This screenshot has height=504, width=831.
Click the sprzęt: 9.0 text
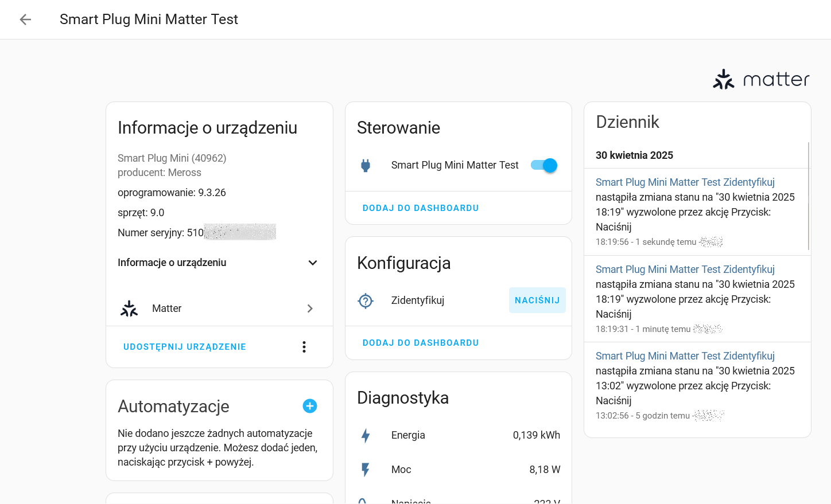click(x=141, y=213)
